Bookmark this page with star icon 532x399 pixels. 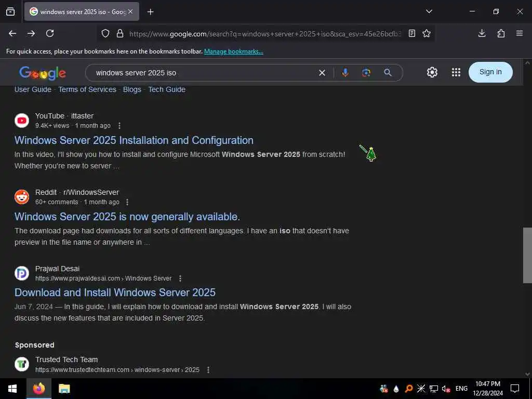click(x=427, y=33)
